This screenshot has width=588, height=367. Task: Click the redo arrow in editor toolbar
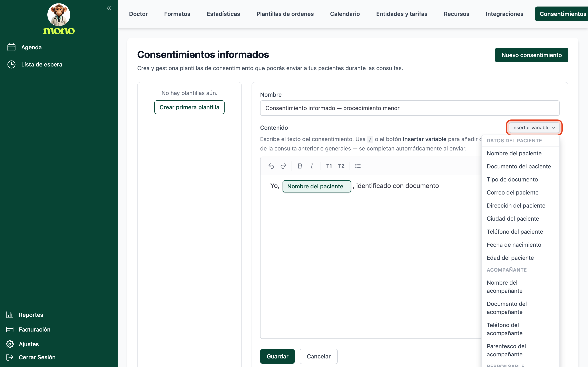[283, 166]
